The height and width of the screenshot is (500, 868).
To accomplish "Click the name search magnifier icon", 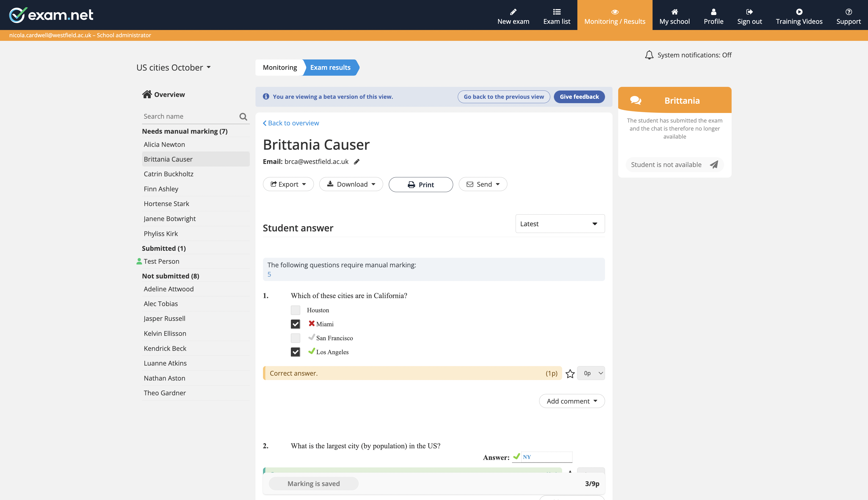I will (243, 116).
